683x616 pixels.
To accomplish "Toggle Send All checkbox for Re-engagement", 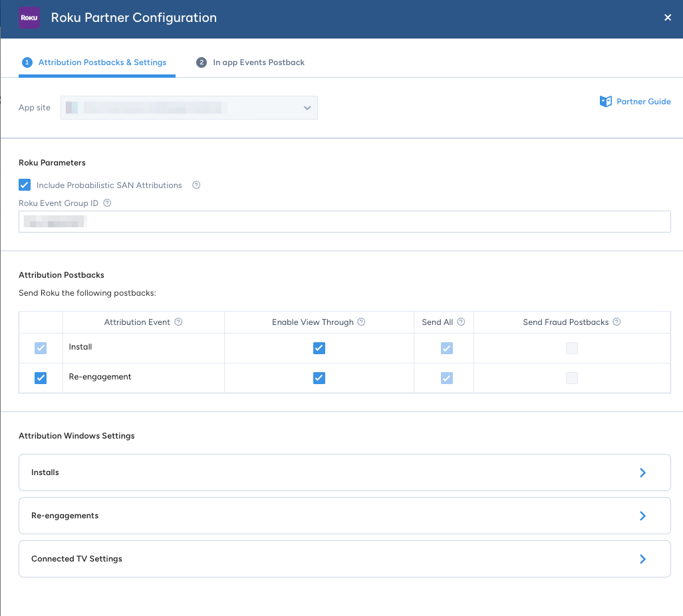I will click(x=447, y=378).
